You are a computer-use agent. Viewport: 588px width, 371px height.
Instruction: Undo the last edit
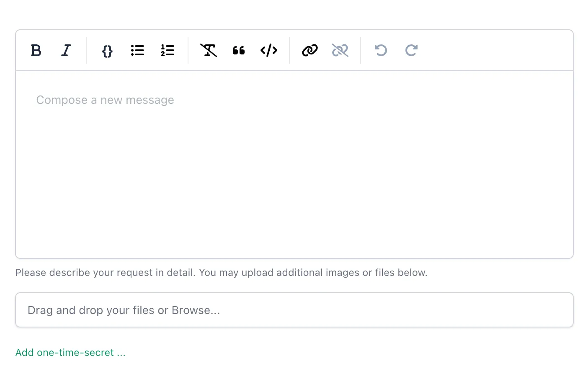pos(380,50)
